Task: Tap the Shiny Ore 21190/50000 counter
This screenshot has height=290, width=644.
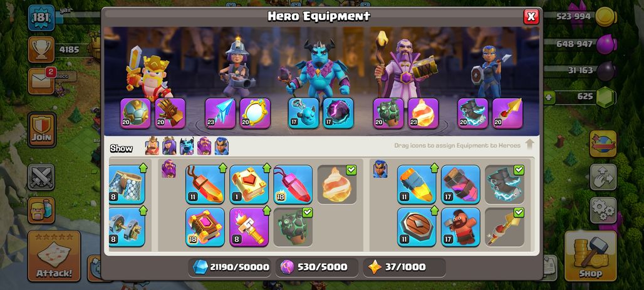Action: pyautogui.click(x=231, y=267)
